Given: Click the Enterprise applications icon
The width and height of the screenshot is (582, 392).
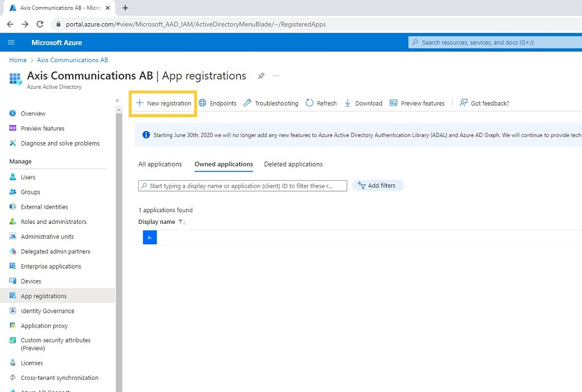Looking at the screenshot, I should click(13, 266).
